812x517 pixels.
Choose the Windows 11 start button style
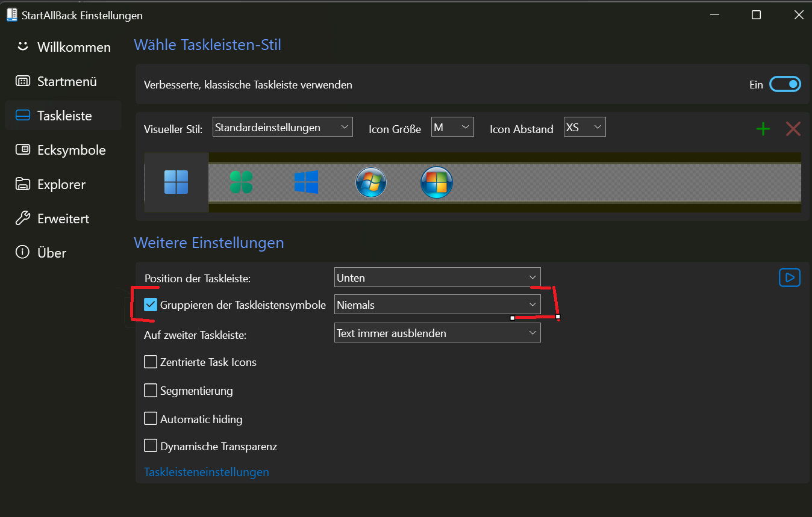click(176, 182)
